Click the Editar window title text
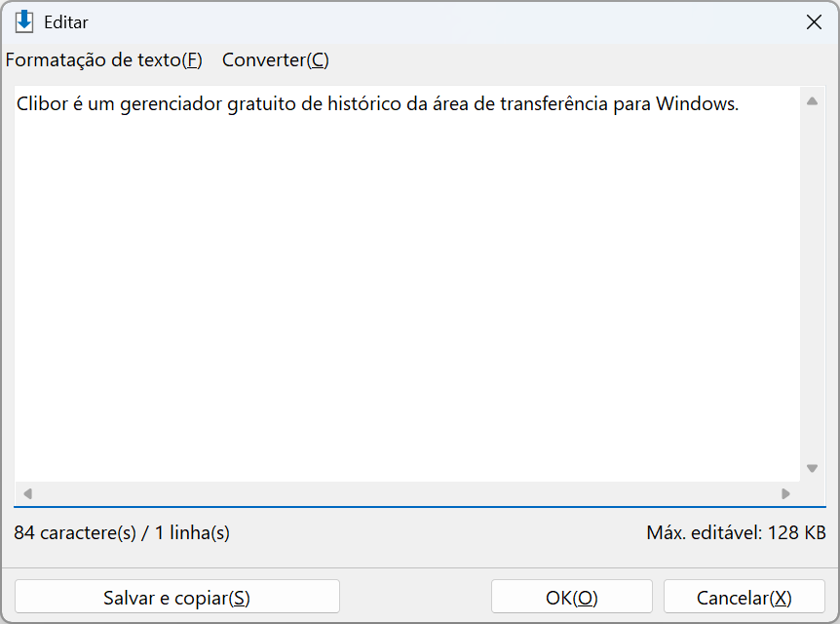The width and height of the screenshot is (840, 624). pos(66,22)
